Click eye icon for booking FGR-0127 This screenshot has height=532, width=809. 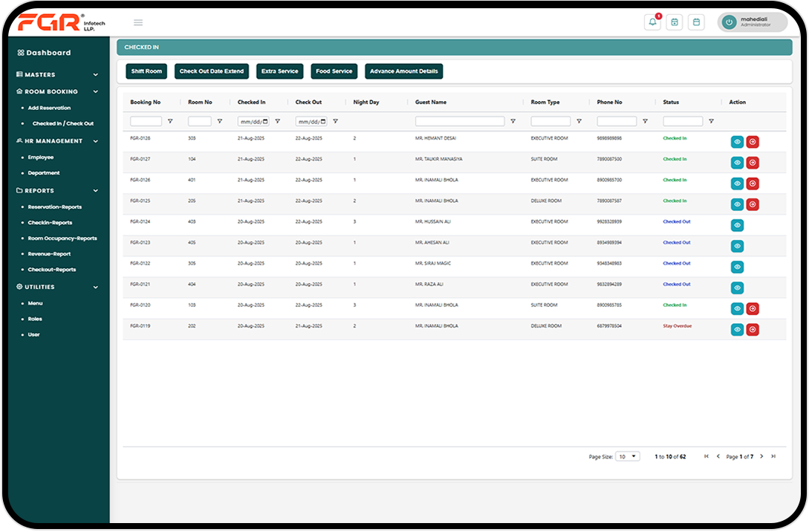click(x=737, y=163)
